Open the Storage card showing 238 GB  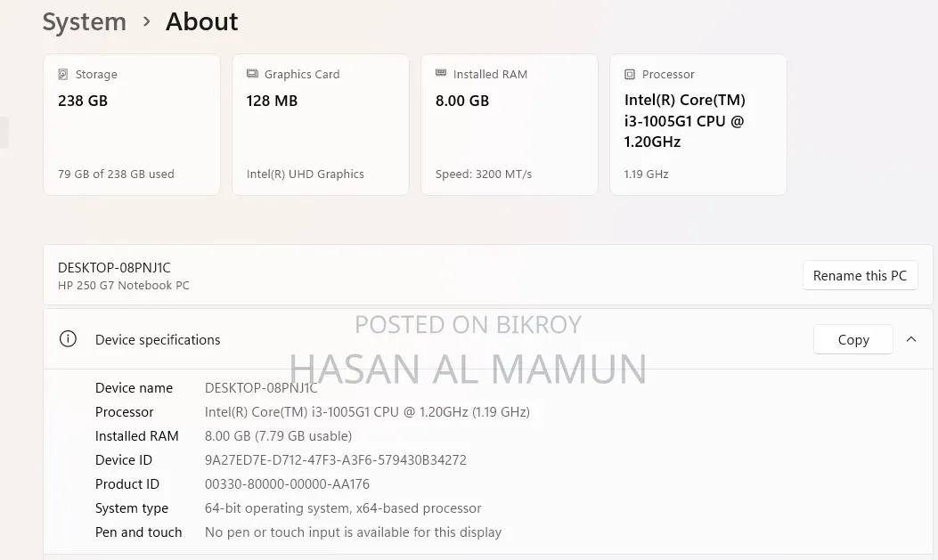click(x=132, y=125)
